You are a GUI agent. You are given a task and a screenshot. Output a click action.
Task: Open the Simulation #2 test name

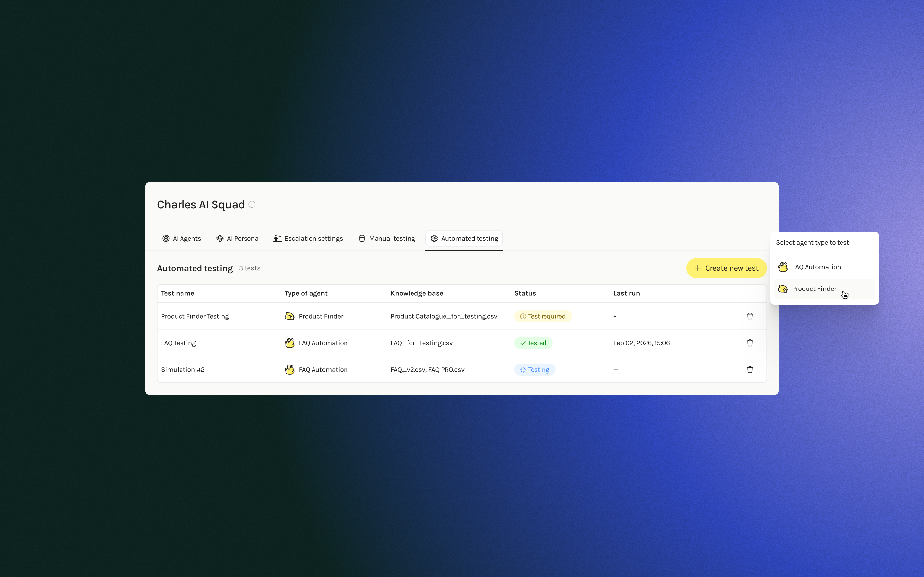point(182,369)
